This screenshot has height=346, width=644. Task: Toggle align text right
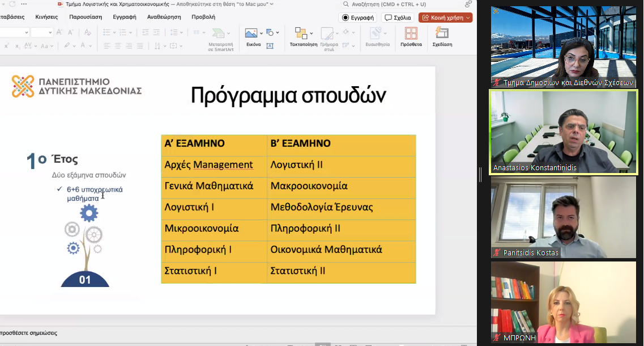(x=129, y=46)
